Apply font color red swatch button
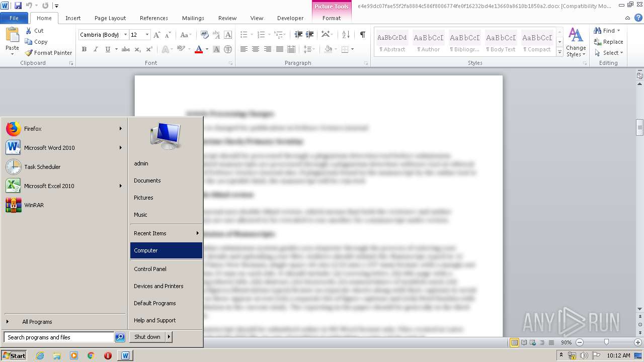Image resolution: width=644 pixels, height=362 pixels. pos(199,49)
